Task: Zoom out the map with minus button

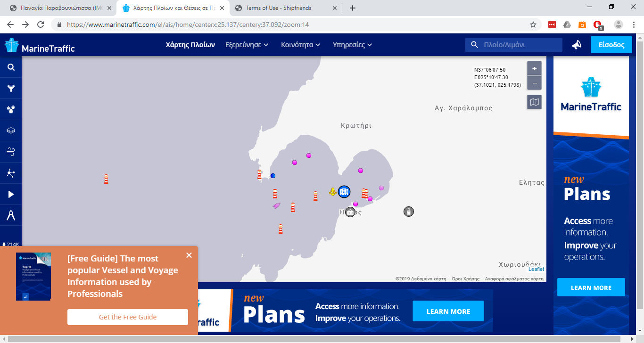Action: tap(534, 82)
